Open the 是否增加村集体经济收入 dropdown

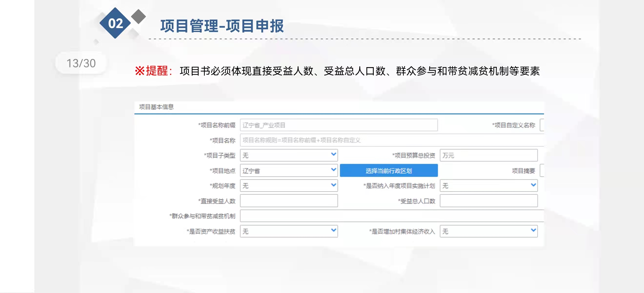click(489, 231)
